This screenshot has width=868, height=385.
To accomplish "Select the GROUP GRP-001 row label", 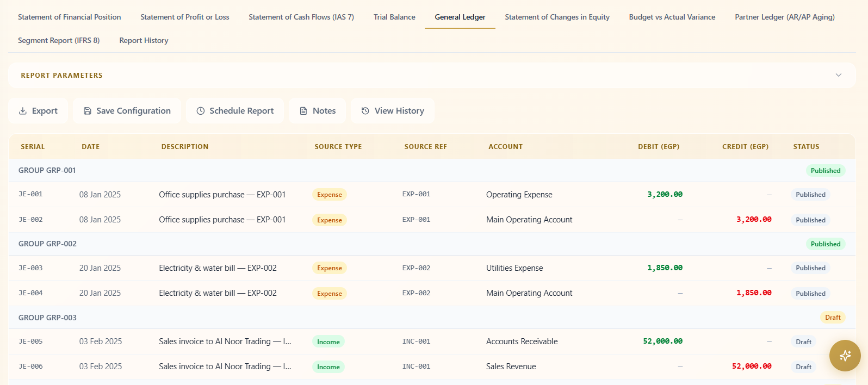I will coord(47,170).
